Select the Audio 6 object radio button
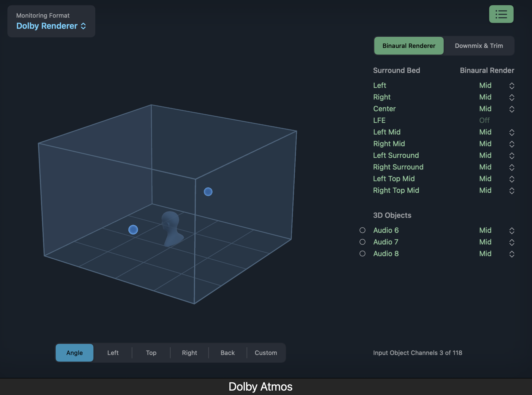Screen dimensions: 532x395 click(362, 230)
